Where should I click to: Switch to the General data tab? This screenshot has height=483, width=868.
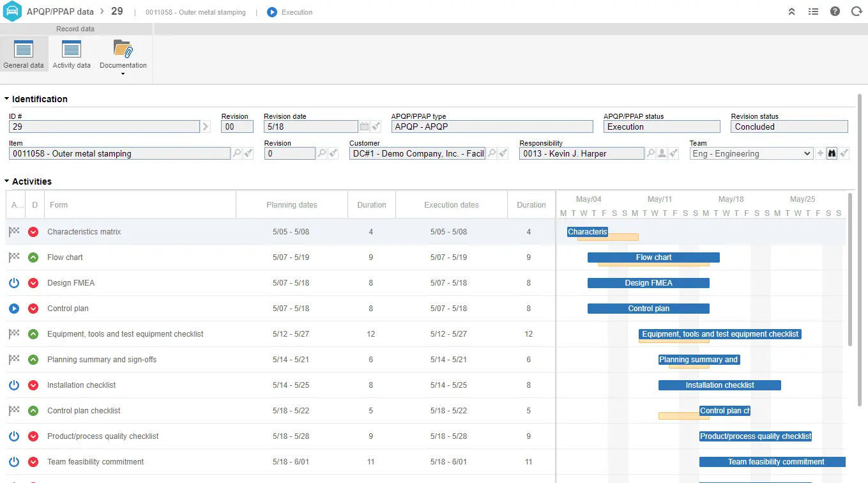[x=24, y=54]
